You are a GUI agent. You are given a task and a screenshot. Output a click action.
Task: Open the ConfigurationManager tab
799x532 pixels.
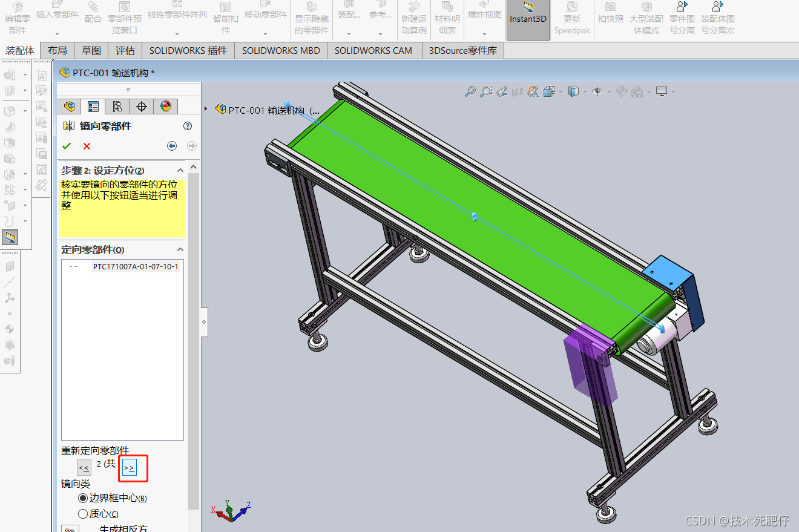(117, 107)
